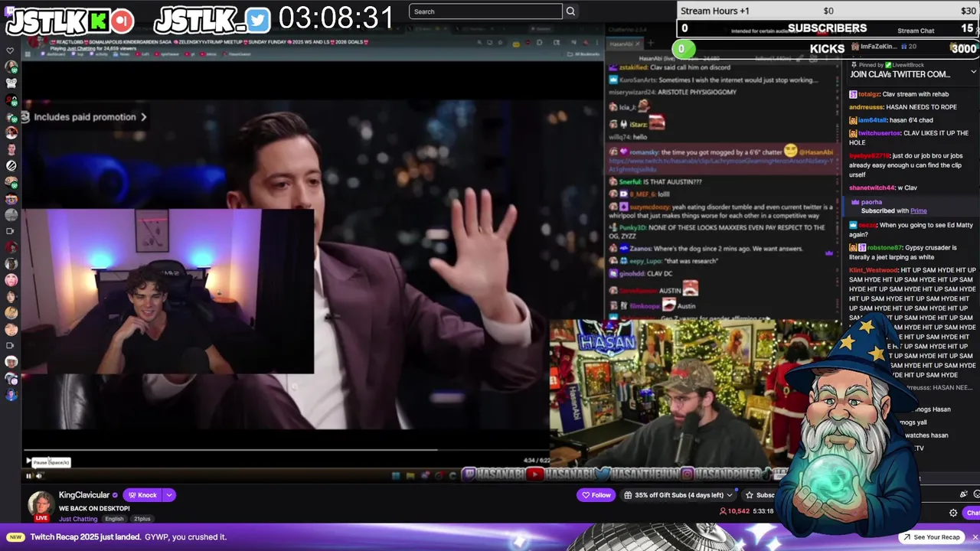Open the KingClavicular channel name
Screen dimensions: 980x551
pos(84,495)
